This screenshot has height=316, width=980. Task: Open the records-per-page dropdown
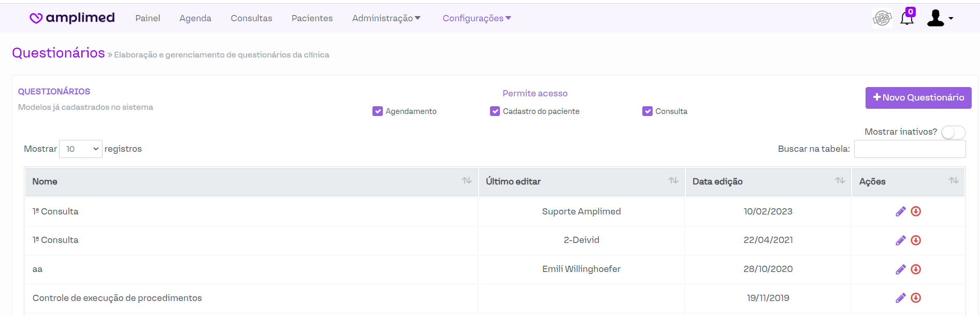click(81, 149)
